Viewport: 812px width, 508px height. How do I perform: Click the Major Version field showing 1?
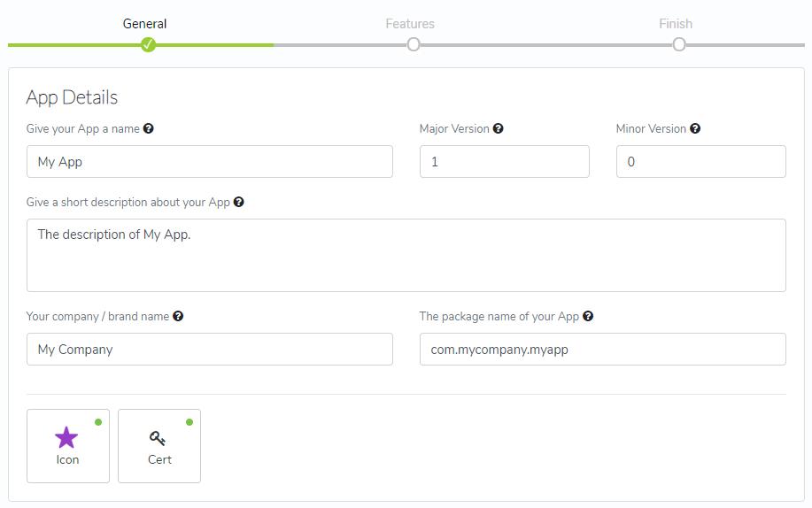[x=505, y=162]
